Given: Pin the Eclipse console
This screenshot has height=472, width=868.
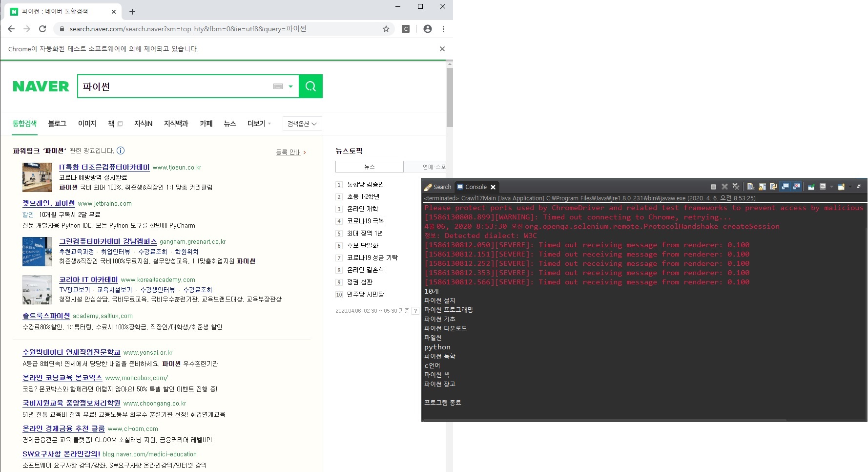Looking at the screenshot, I should click(811, 187).
